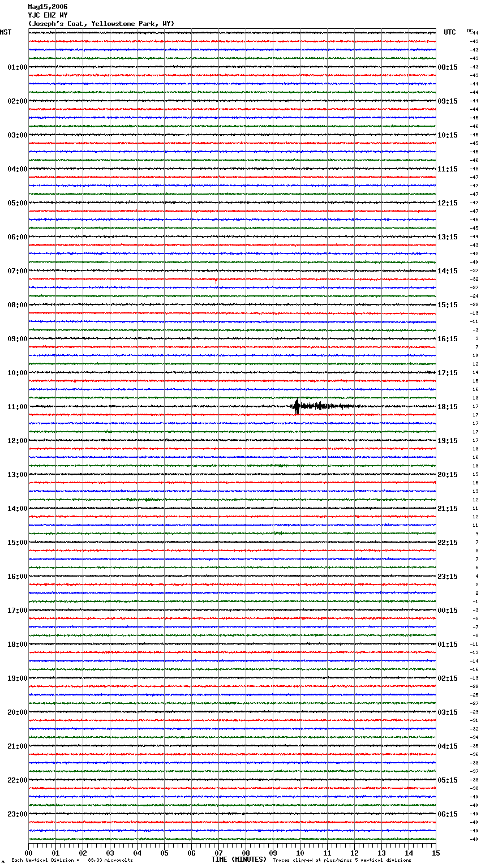This screenshot has height=868, width=481.
Task: Click the 04:00 MST time label
Action: tap(18, 169)
